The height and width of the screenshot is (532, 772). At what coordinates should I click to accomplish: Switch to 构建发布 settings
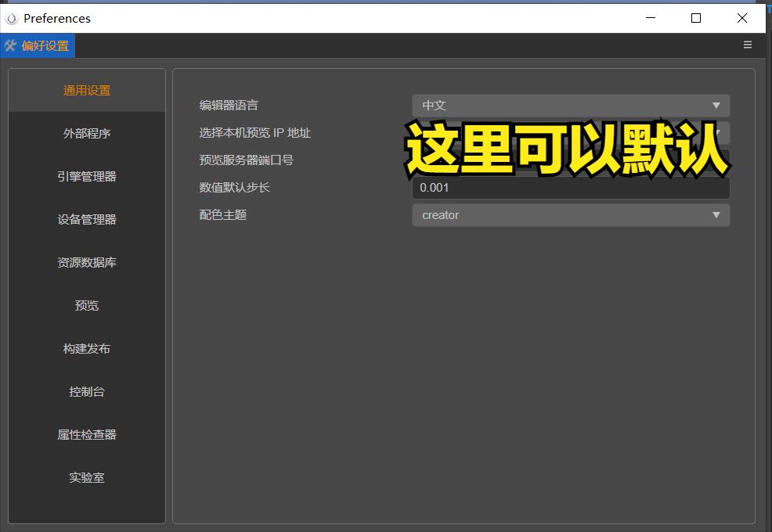86,348
